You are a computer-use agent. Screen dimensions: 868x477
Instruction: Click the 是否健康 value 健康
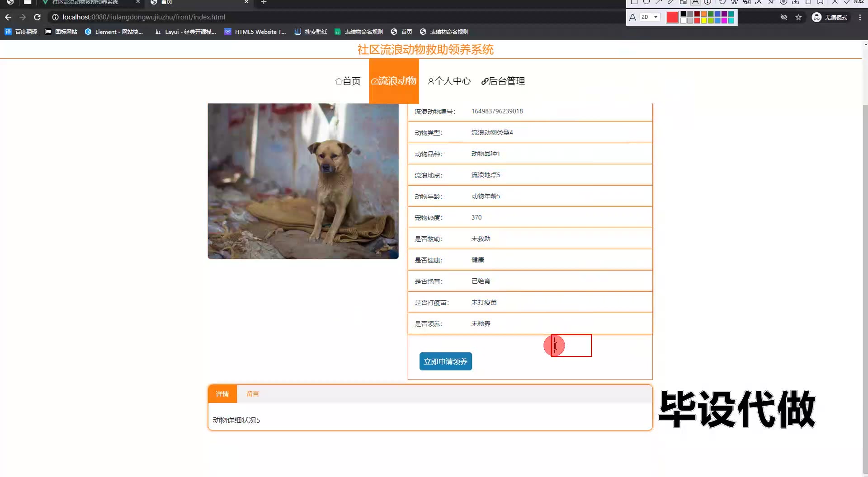pyautogui.click(x=478, y=260)
